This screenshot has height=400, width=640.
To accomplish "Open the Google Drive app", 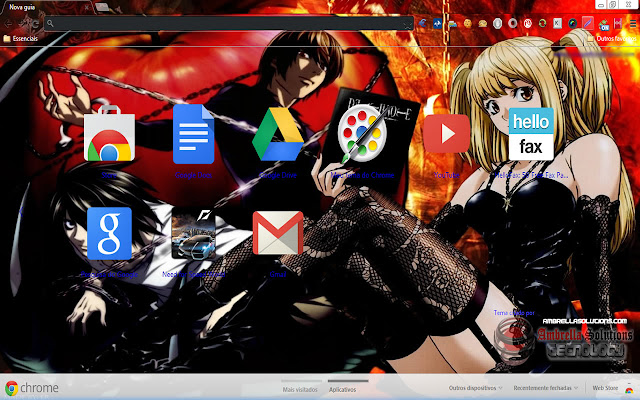I will click(278, 134).
